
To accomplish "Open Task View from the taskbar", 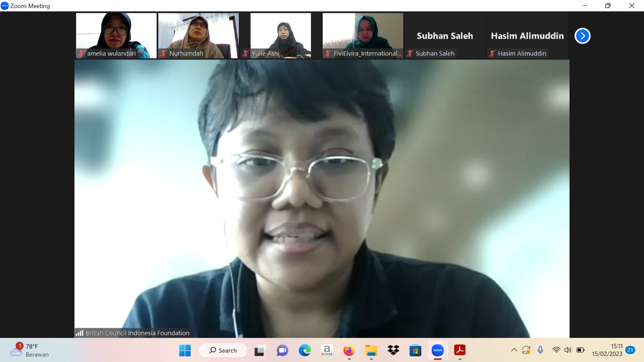I will (260, 351).
